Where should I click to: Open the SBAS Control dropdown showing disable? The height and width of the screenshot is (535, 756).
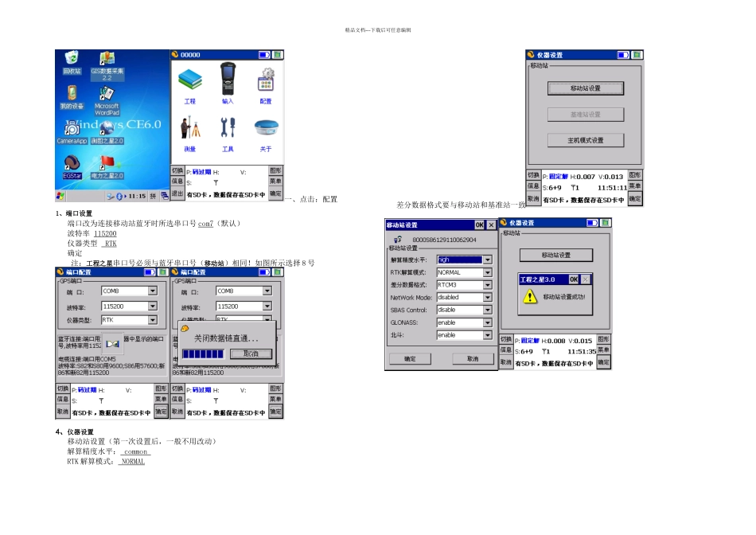[488, 310]
